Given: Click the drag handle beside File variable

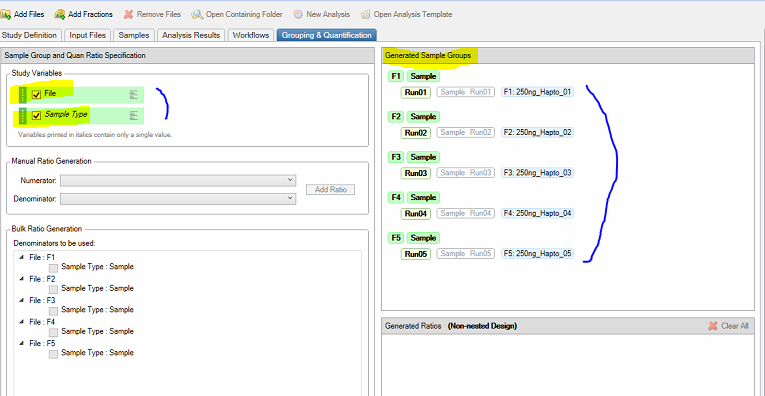Looking at the screenshot, I should [x=21, y=95].
